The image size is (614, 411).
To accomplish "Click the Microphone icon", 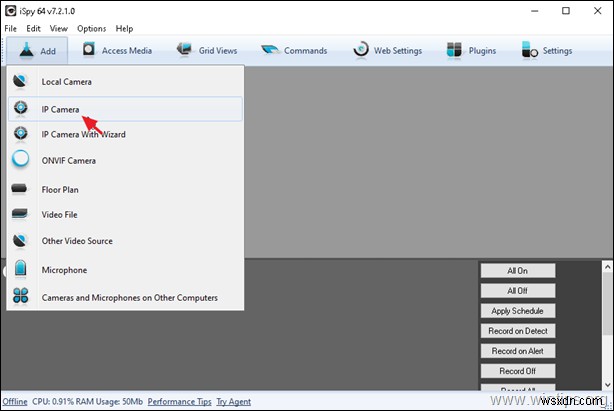I will coord(20,269).
